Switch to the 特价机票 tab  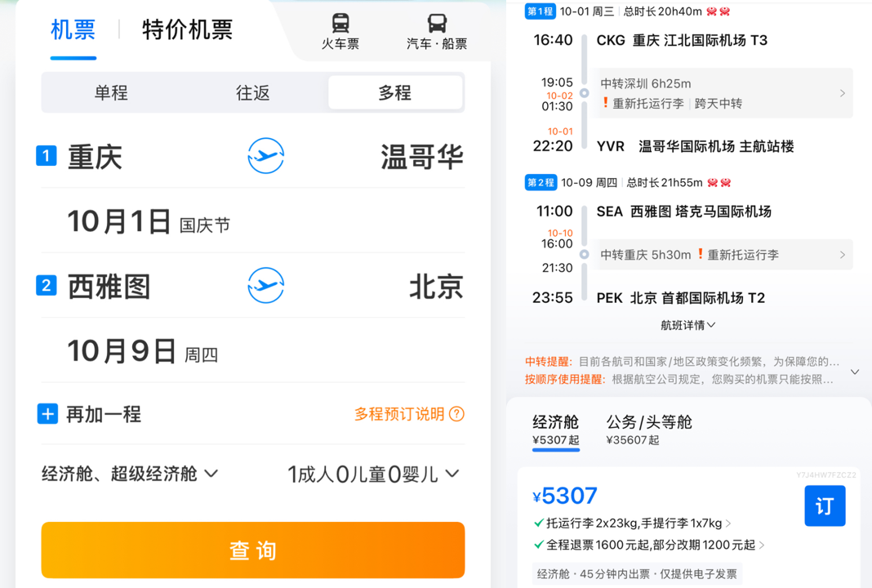pyautogui.click(x=186, y=29)
